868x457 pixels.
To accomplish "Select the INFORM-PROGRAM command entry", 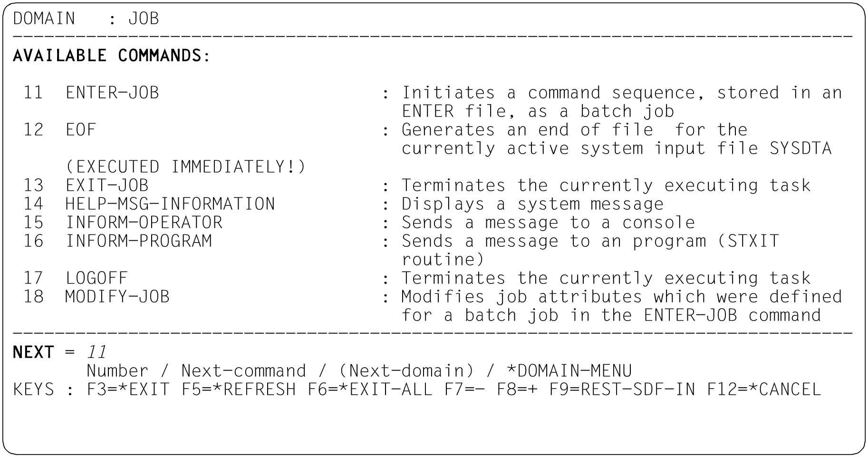I will pyautogui.click(x=138, y=241).
